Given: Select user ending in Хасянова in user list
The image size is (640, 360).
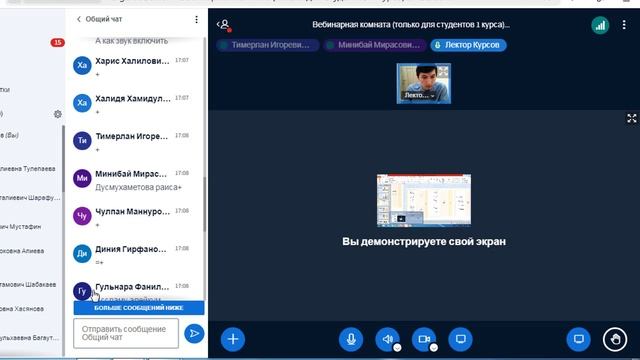Looking at the screenshot, I should pos(22,309).
